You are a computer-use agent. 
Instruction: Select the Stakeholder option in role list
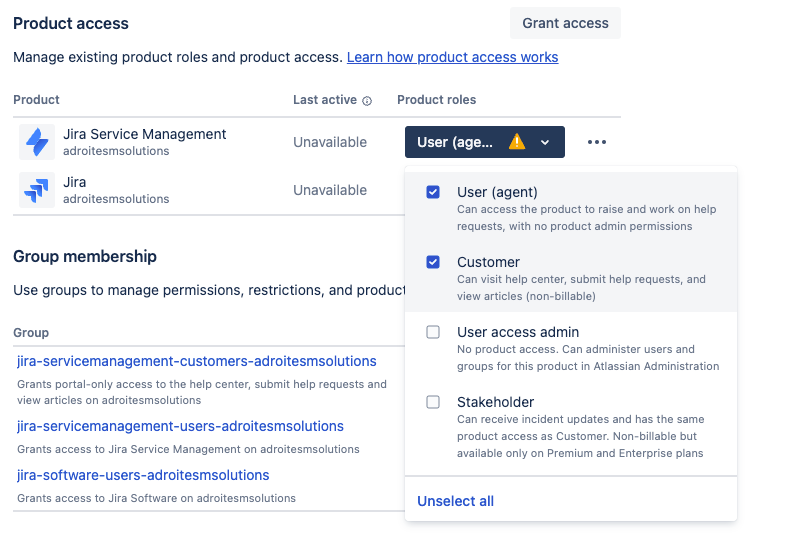click(x=495, y=402)
